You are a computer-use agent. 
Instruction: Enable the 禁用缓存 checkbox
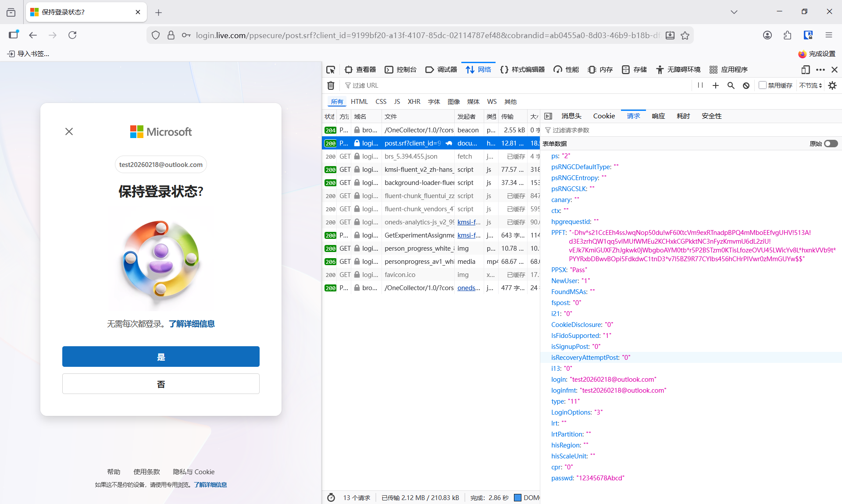[763, 85]
